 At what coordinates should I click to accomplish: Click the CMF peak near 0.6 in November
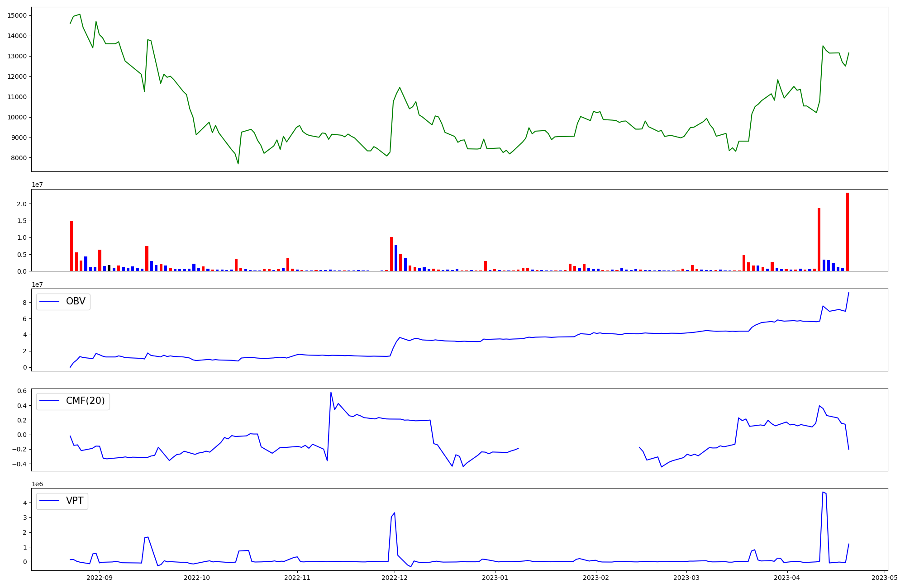pos(331,392)
